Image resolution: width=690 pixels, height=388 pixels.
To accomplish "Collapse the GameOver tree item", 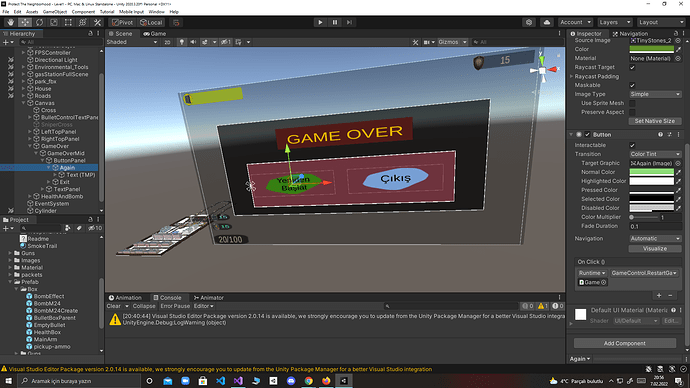I will pyautogui.click(x=30, y=146).
